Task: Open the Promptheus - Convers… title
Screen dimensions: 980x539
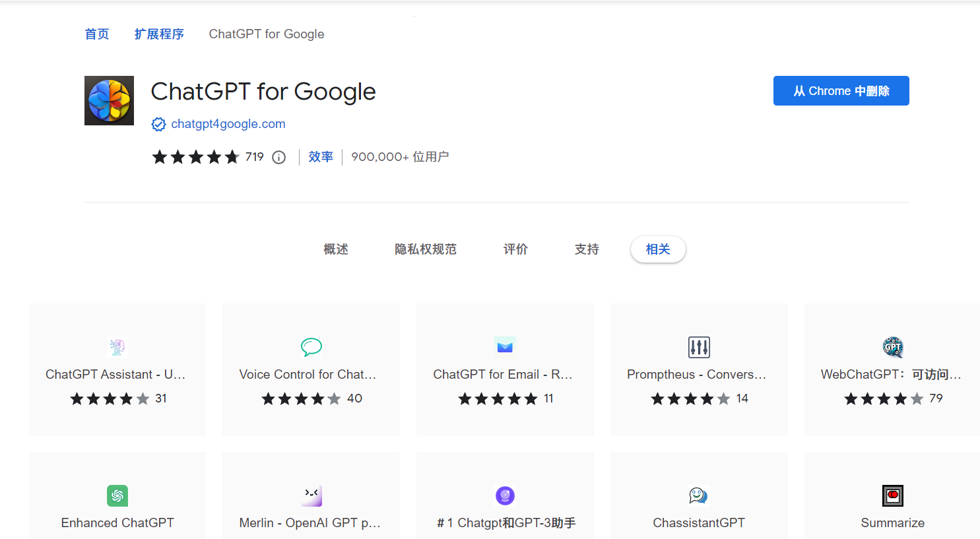Action: pos(697,375)
